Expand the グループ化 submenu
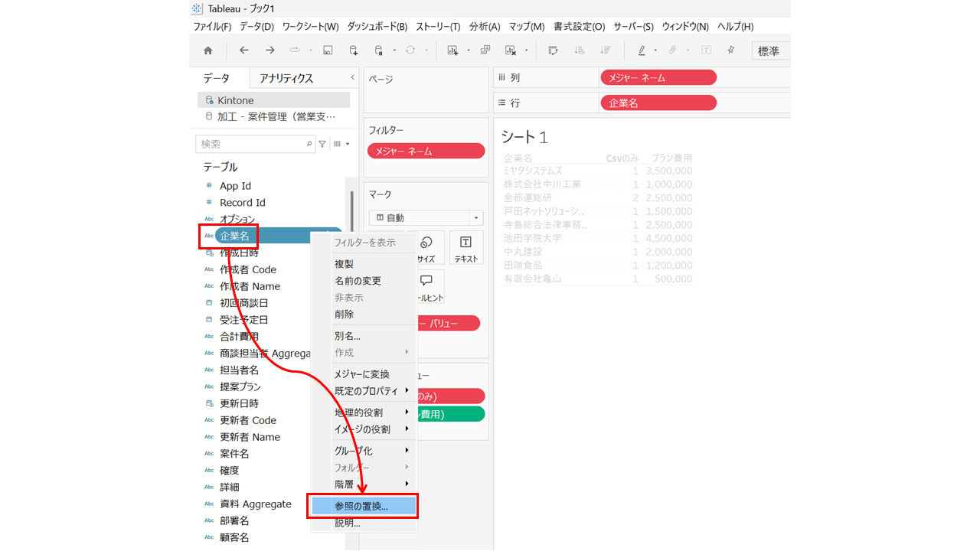 [x=372, y=451]
